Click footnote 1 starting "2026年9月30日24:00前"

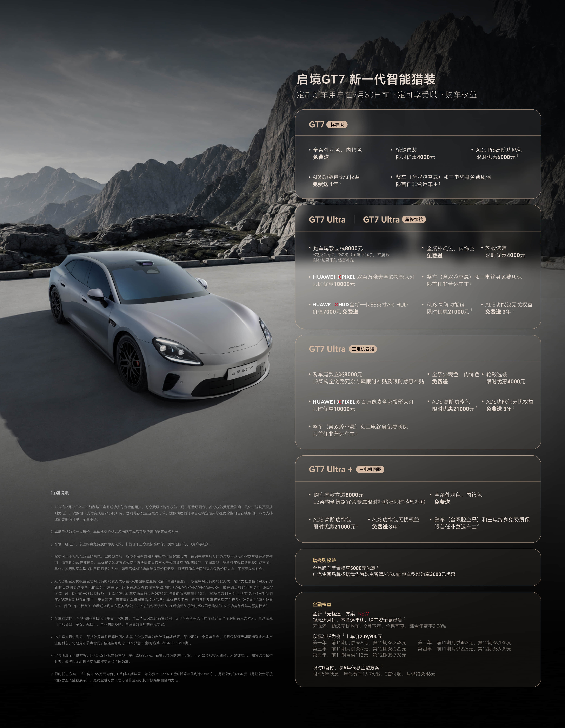162,513
